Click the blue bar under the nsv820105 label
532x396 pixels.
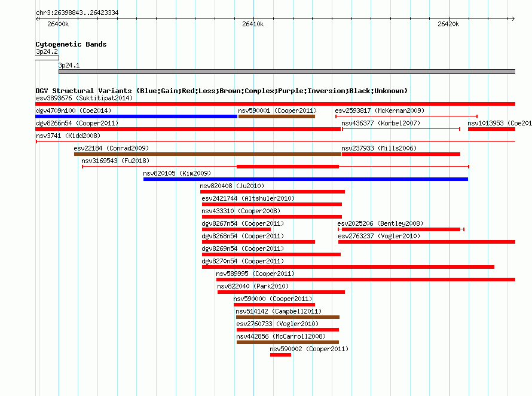tap(305, 179)
